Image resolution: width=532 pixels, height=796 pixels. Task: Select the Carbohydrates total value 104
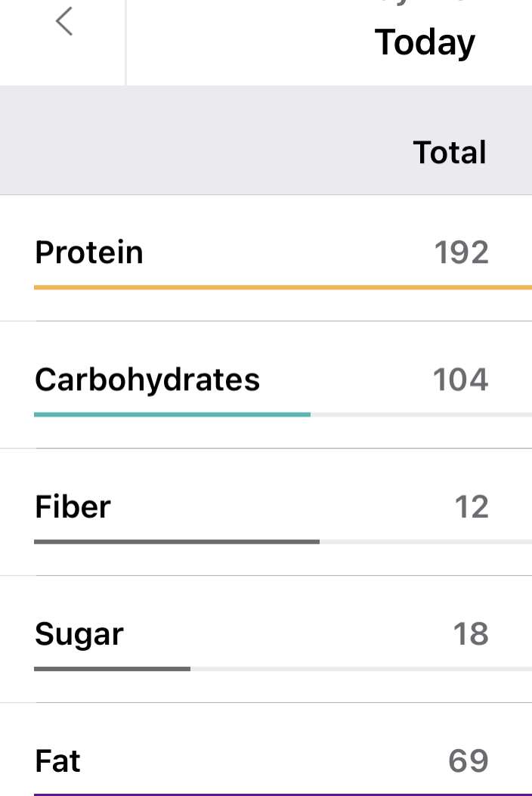[x=461, y=379]
